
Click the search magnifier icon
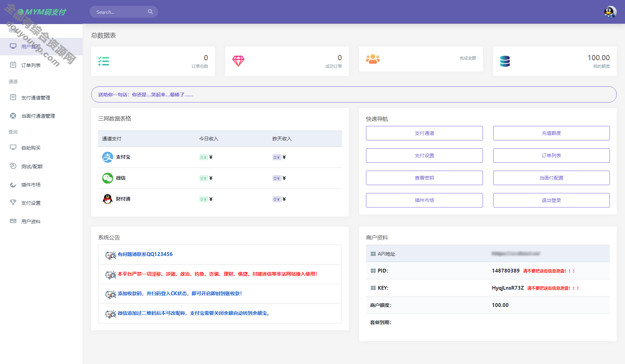(150, 12)
